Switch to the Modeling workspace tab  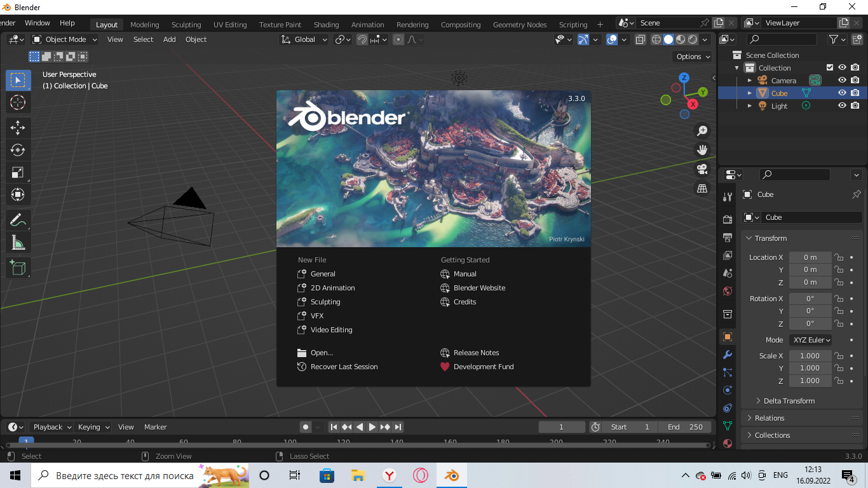pos(144,25)
